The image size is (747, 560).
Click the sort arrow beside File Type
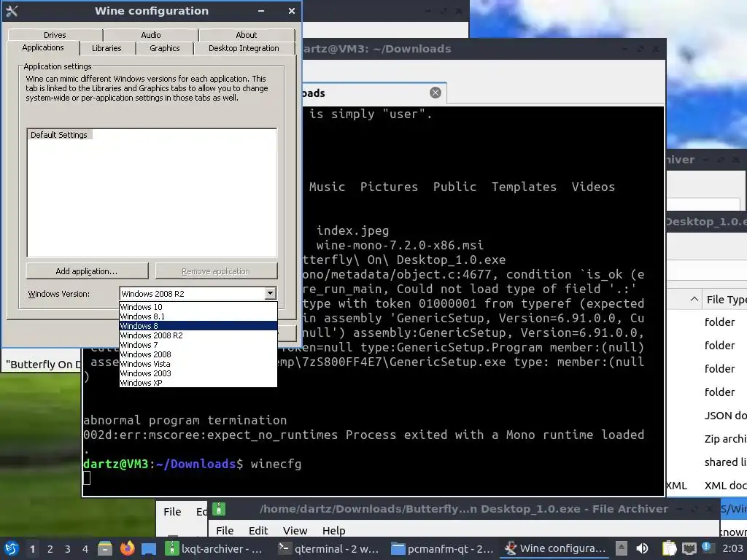[694, 299]
